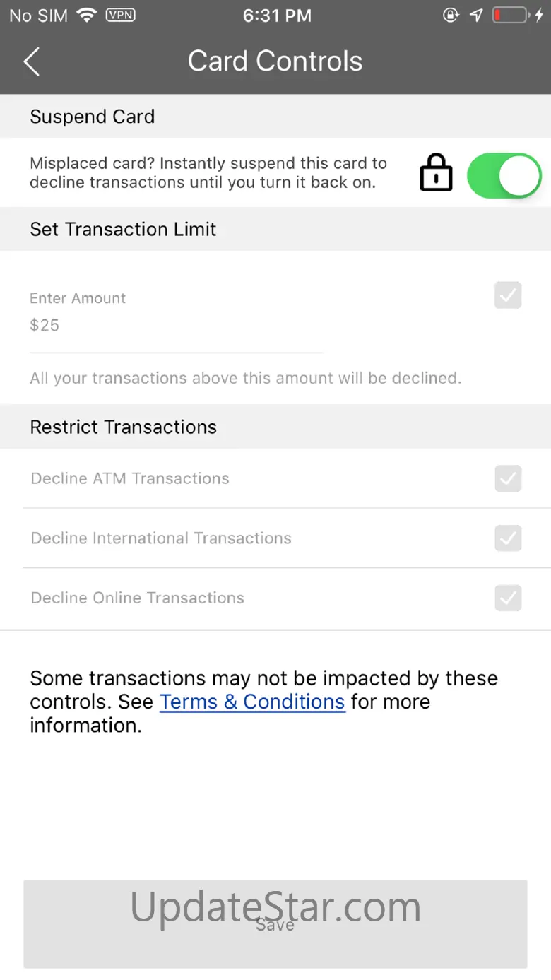The height and width of the screenshot is (980, 551).
Task: Tap the Restrict Transactions section header
Action: coord(123,427)
